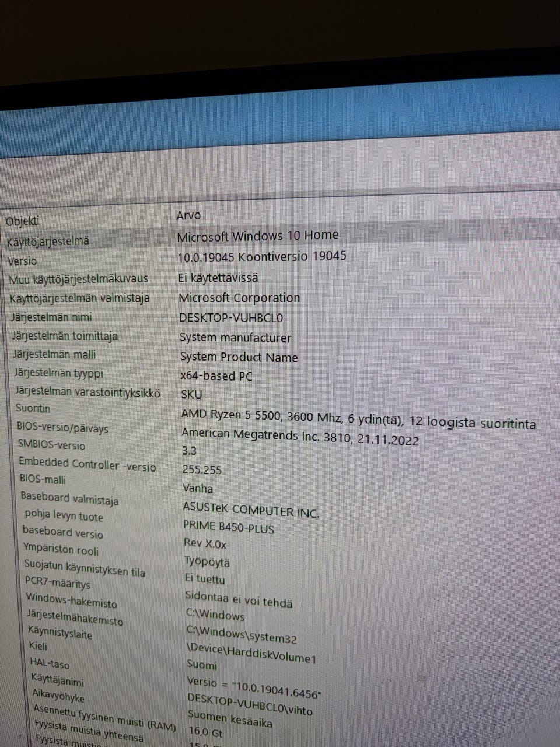Click the value Ei tuettu
Screen dimensions: 560x747
click(205, 579)
